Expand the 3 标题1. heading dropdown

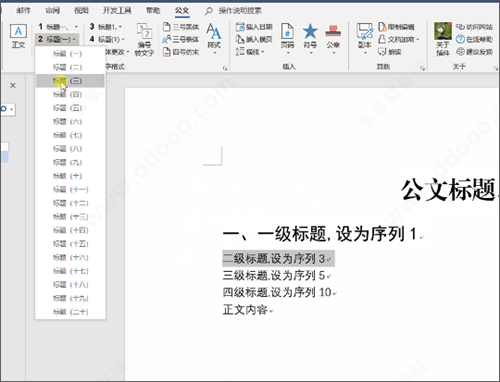point(120,27)
